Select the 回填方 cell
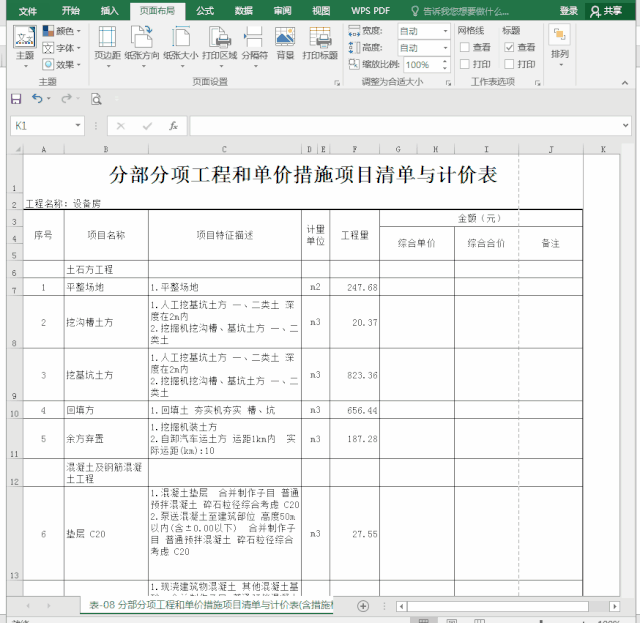The height and width of the screenshot is (623, 640). pyautogui.click(x=106, y=410)
